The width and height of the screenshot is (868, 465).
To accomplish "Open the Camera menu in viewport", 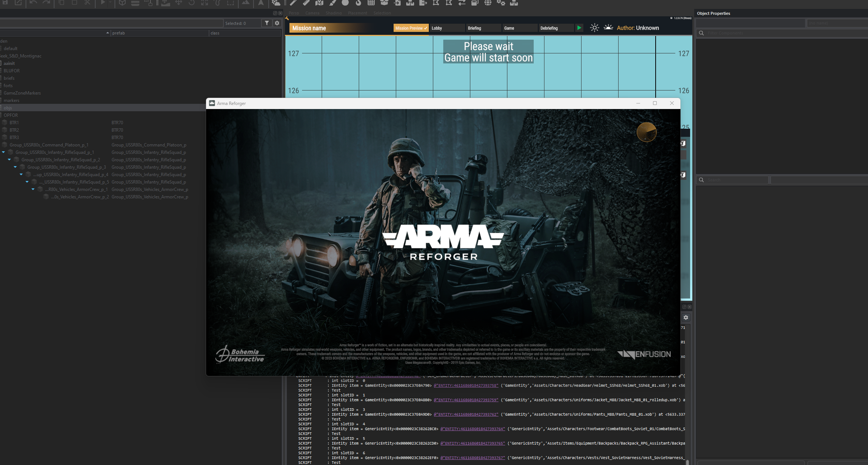I will click(312, 13).
